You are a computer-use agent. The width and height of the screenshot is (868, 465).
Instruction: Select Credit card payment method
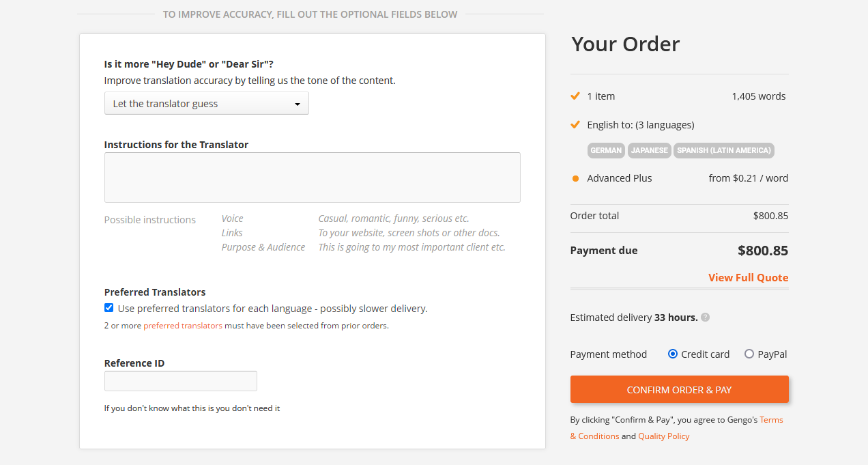click(x=673, y=354)
